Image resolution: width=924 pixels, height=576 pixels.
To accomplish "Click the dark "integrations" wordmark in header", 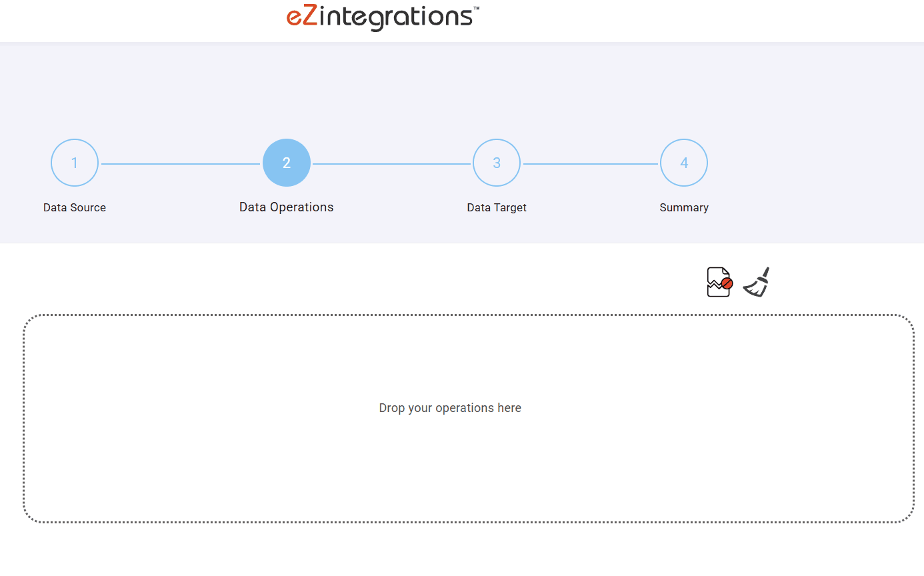I will tap(396, 17).
